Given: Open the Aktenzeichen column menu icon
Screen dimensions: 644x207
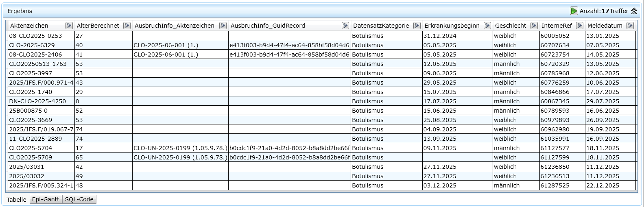Looking at the screenshot, I should click(x=69, y=26).
